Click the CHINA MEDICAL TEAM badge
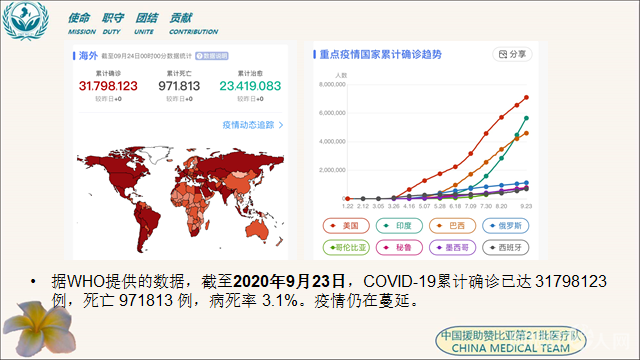640x360 pixels. tap(511, 341)
